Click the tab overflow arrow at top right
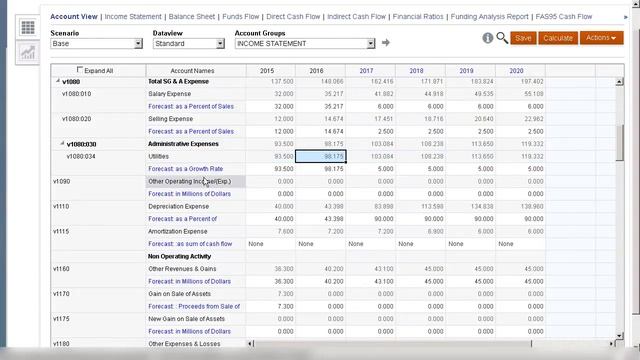Viewport: 640px width, 360px height. coord(626,17)
